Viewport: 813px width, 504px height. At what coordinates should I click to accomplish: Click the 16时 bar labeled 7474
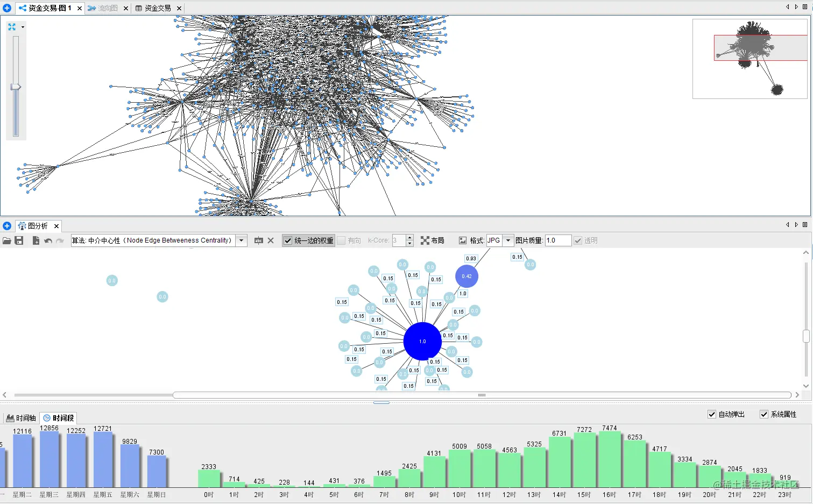610,459
